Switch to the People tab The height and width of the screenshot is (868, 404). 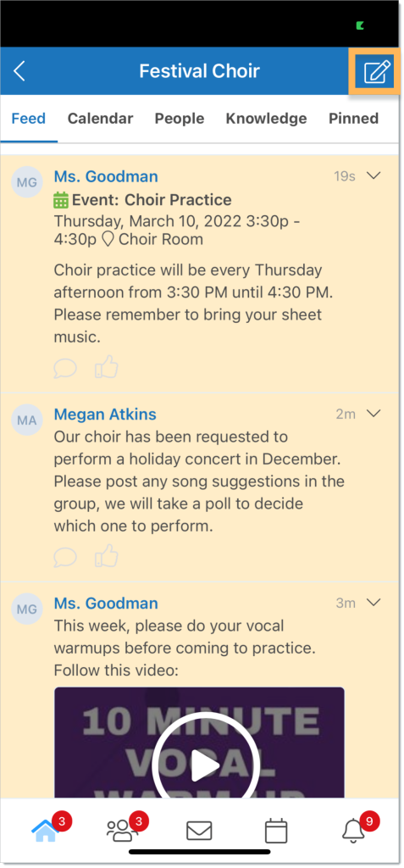coord(180,119)
